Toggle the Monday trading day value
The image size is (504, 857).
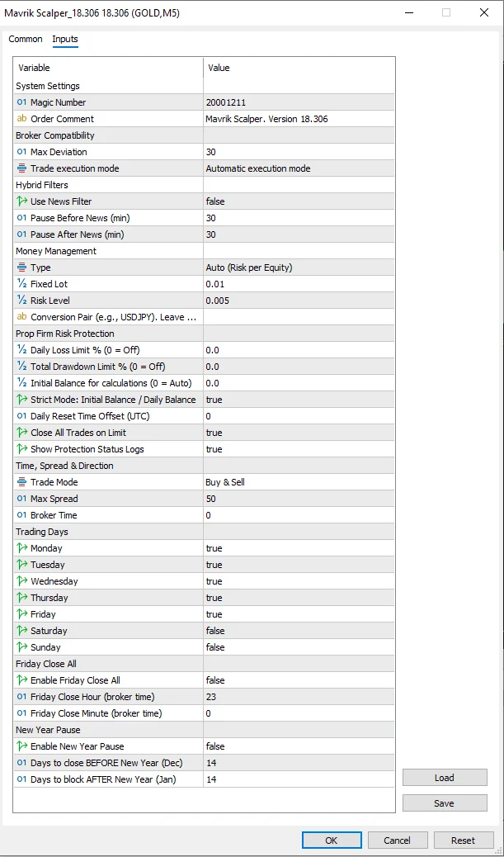[x=299, y=548]
